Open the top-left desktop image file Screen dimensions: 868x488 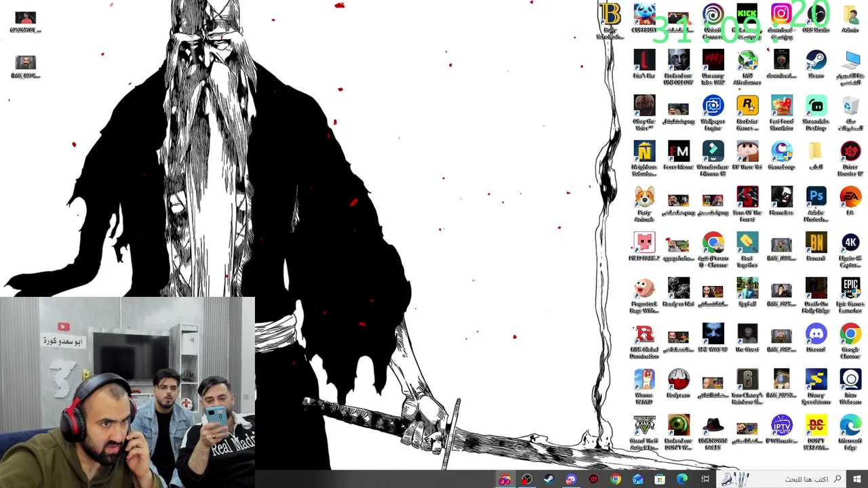(25, 22)
